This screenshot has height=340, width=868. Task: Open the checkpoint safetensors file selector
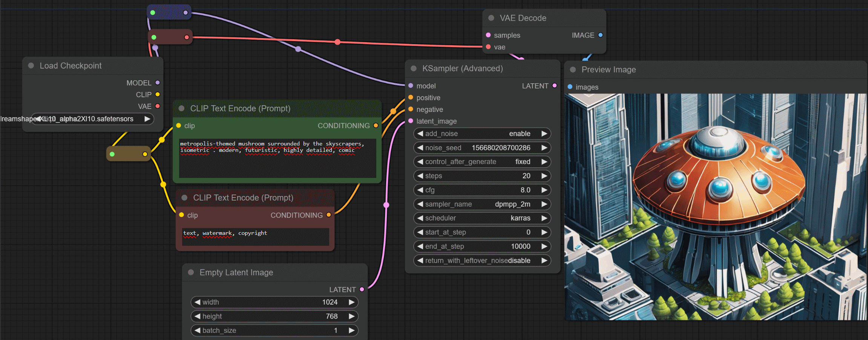click(92, 119)
